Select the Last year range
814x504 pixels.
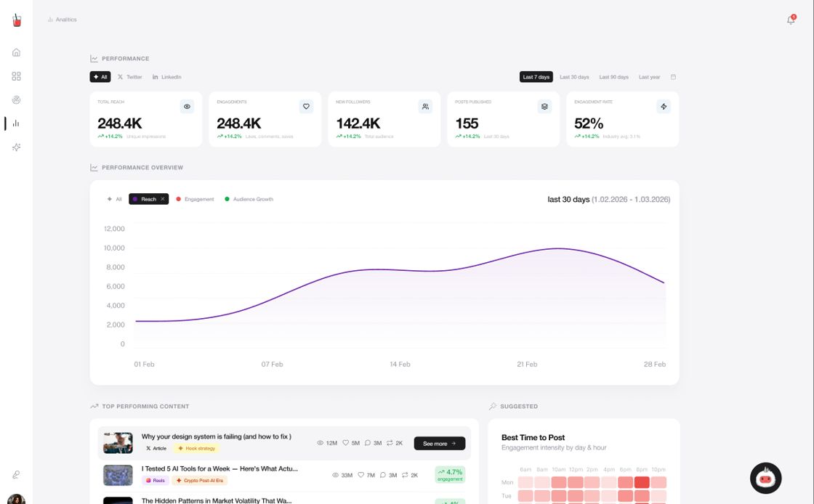coord(649,77)
